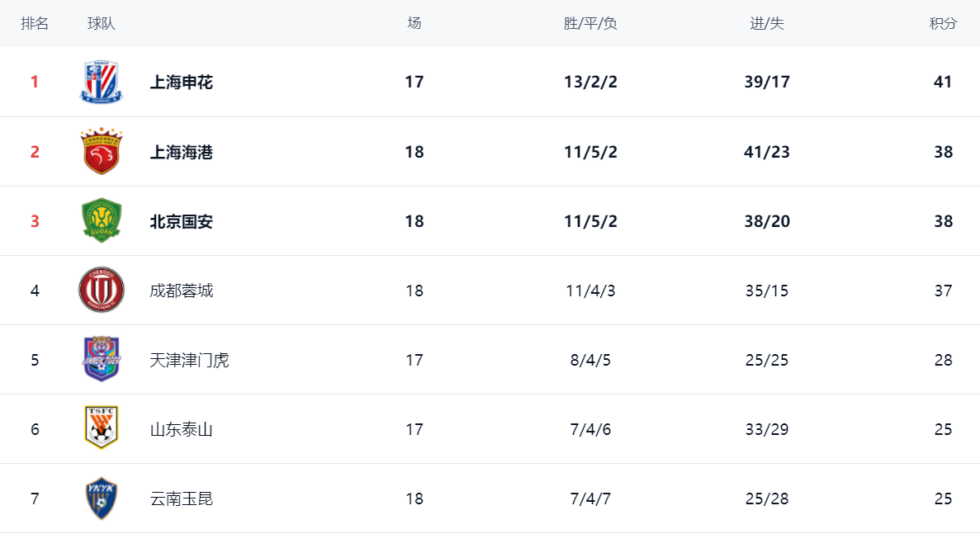Screen dimensions: 980x534
Task: Click the 进/失 column header
Action: 767,24
